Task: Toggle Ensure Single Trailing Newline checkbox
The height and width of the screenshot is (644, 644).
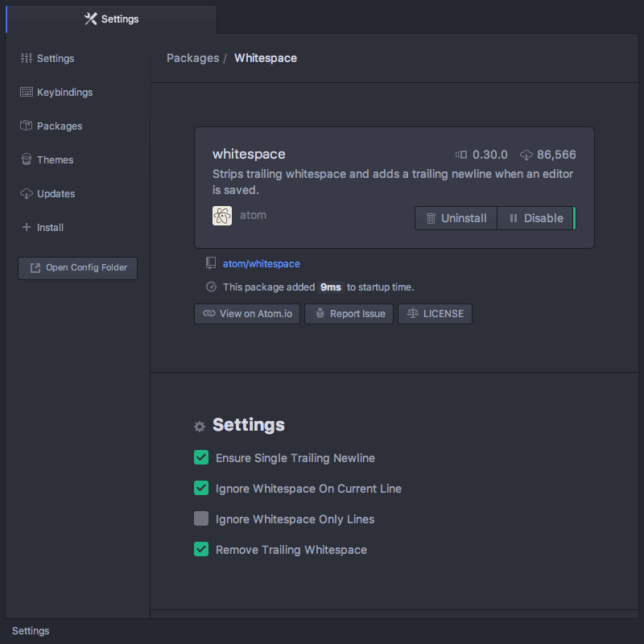Action: [201, 457]
